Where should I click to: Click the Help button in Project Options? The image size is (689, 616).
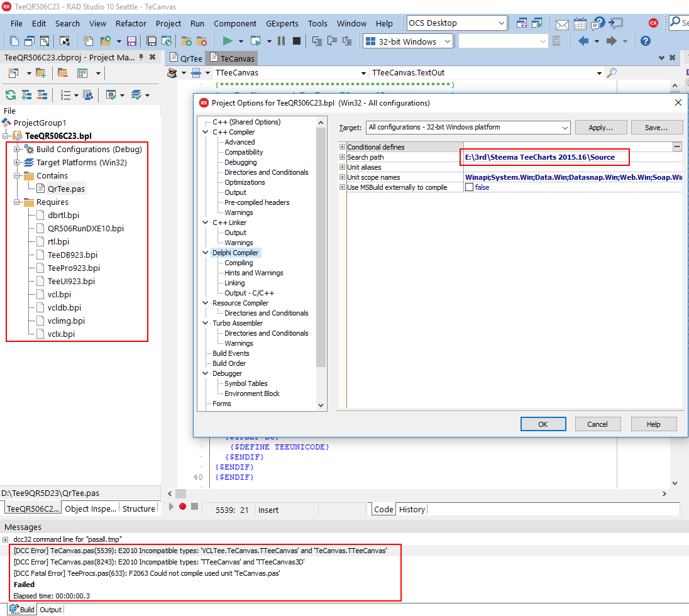(x=653, y=424)
